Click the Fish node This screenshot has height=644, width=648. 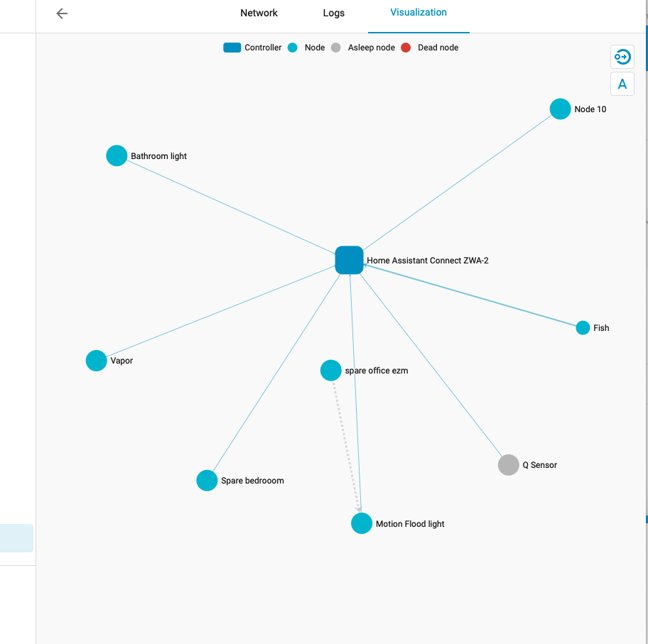583,327
